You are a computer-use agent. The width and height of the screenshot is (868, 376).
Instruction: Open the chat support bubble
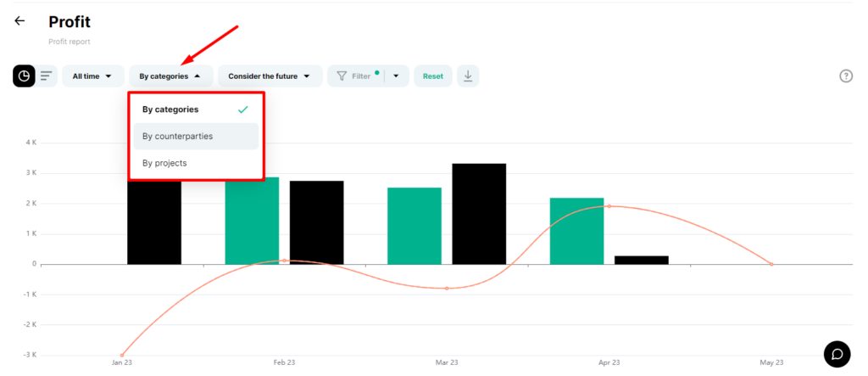[x=837, y=354]
